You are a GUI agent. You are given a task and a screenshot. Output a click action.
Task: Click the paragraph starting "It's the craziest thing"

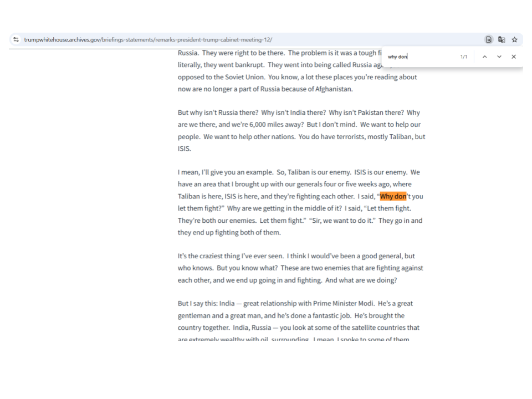pyautogui.click(x=298, y=268)
